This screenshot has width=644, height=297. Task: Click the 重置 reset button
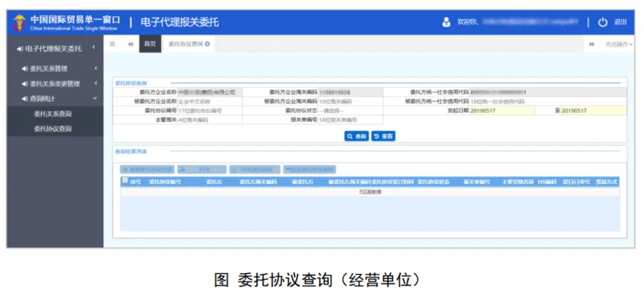[383, 136]
